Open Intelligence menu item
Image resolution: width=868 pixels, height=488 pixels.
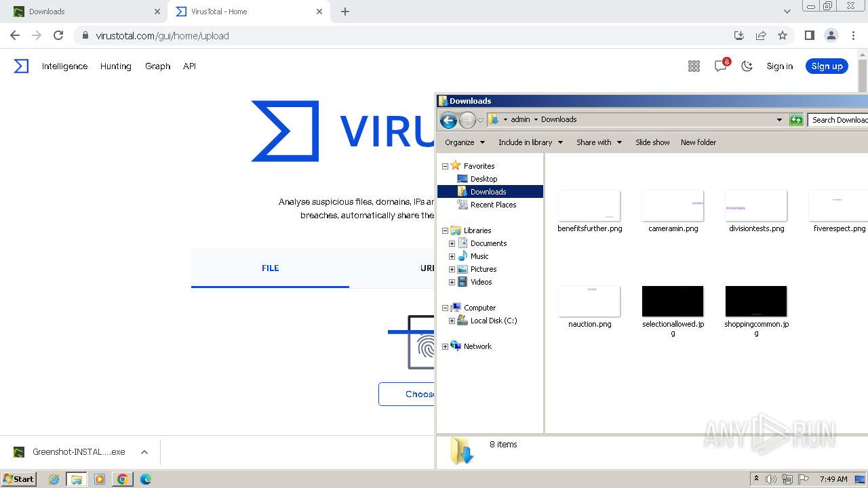(x=64, y=66)
